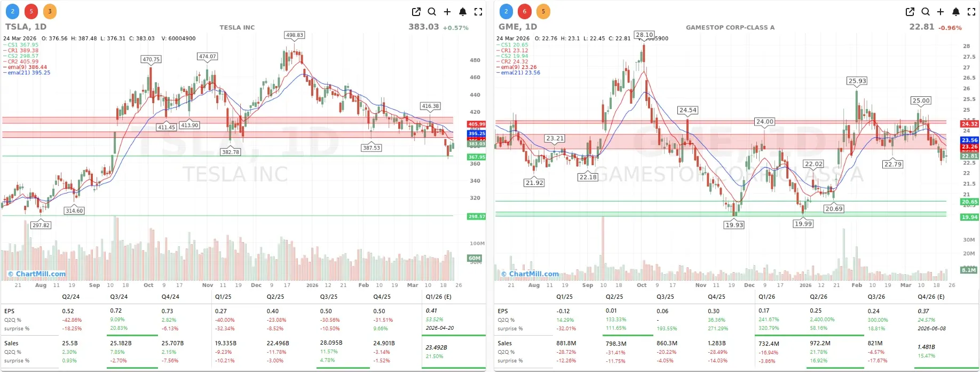Click the green 298.57 price tag on TSLA axis
Screen dimensions: 980x372
(x=477, y=216)
